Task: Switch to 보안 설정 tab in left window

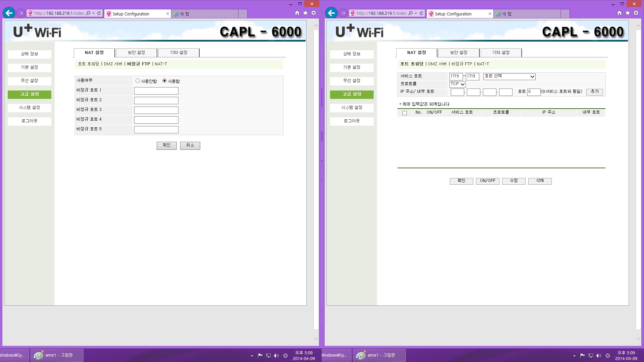Action: (x=137, y=53)
